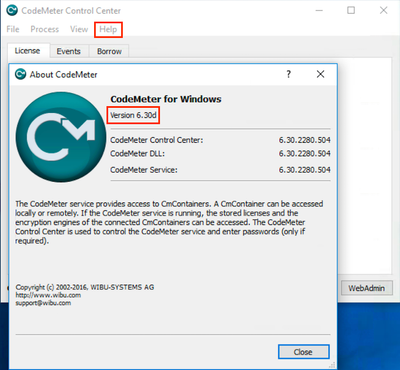Open the Process menu
This screenshot has width=400, height=370.
tap(45, 29)
